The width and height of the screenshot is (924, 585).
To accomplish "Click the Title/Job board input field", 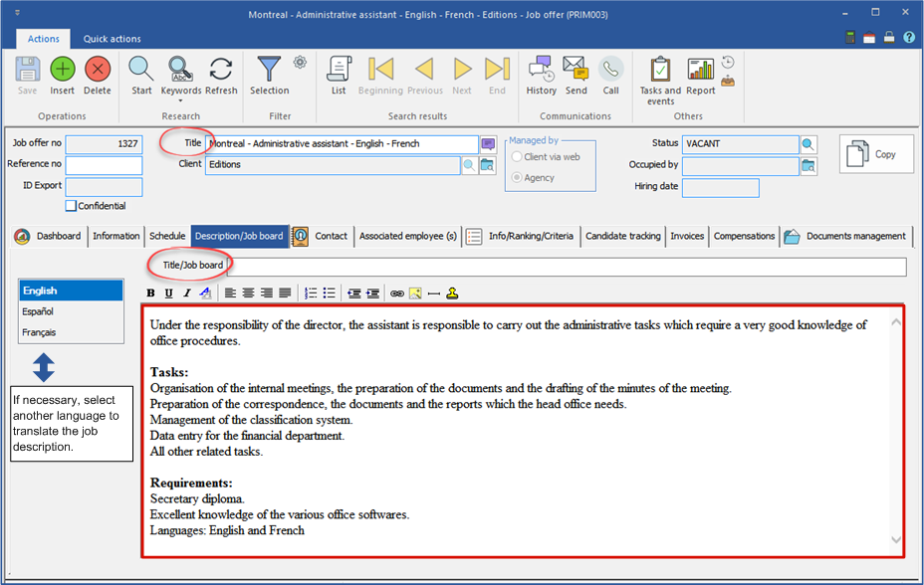I will pyautogui.click(x=567, y=267).
